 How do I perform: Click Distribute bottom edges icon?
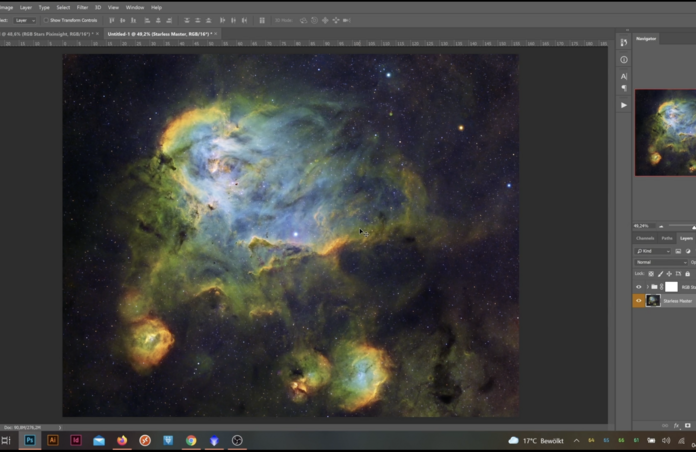click(208, 20)
